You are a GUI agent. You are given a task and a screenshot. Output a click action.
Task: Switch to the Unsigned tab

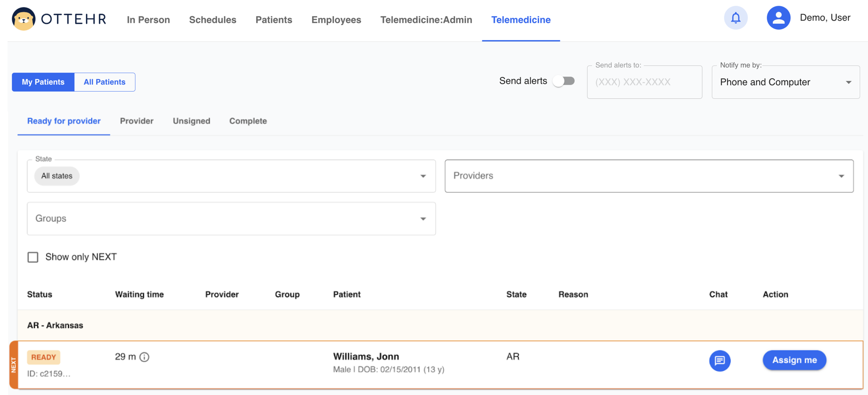tap(191, 121)
